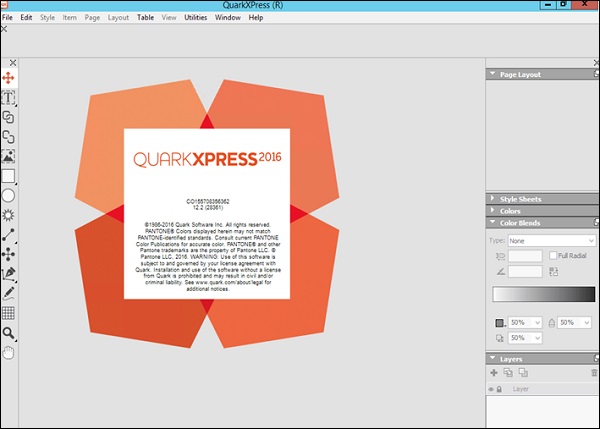The width and height of the screenshot is (600, 429).
Task: Click the Color Blends panel menu icon
Action: point(596,222)
